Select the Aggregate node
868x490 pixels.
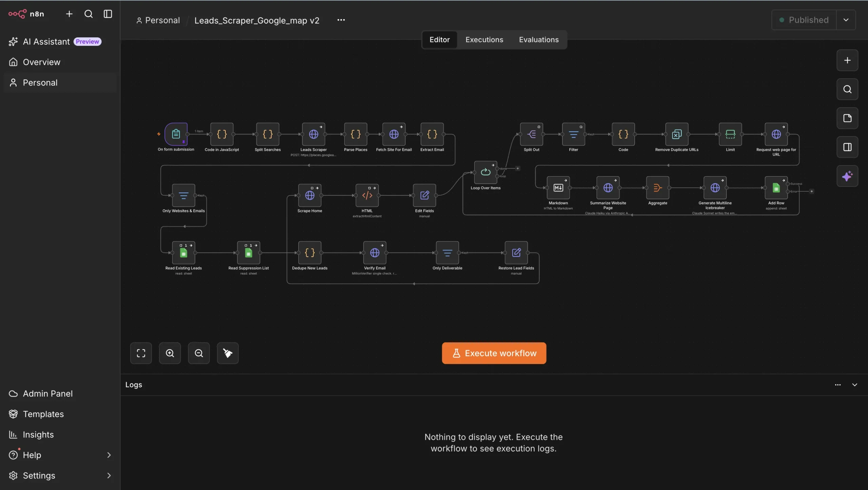[657, 188]
